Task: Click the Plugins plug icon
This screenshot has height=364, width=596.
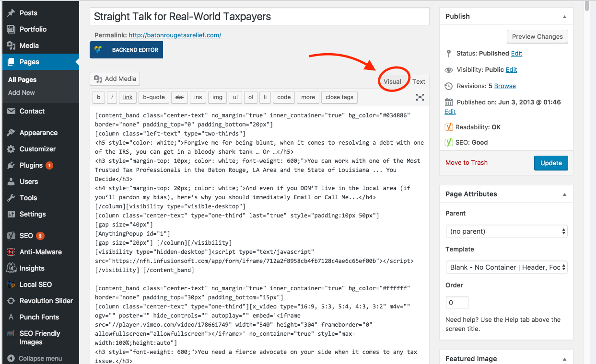Action: point(11,165)
